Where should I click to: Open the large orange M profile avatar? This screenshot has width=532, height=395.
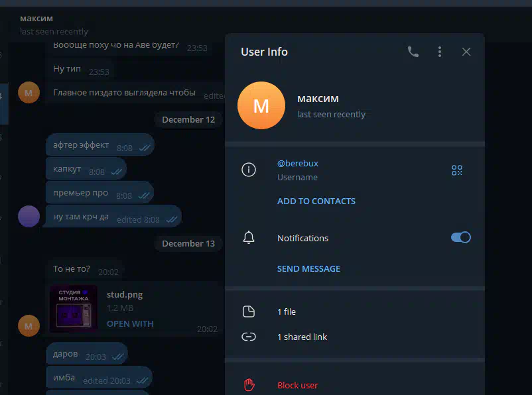(261, 105)
